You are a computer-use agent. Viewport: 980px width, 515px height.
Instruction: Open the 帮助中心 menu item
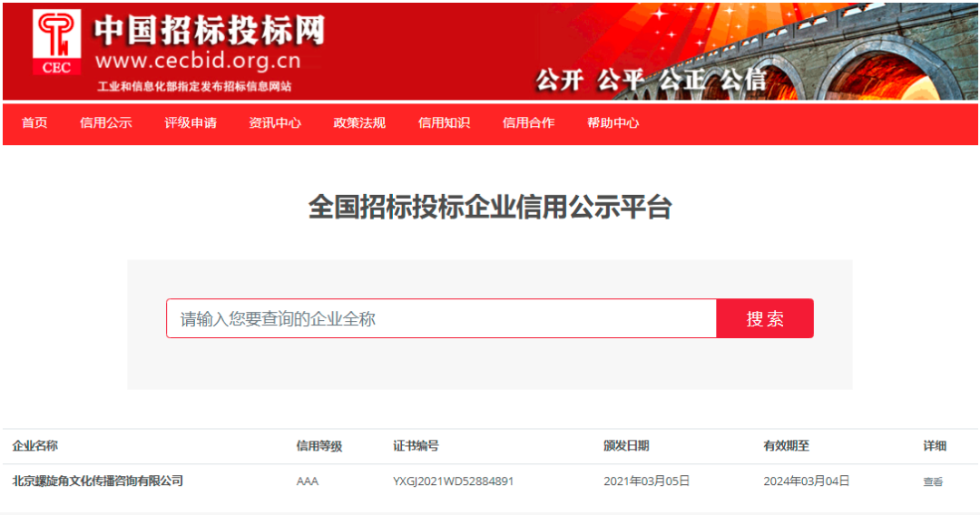613,123
